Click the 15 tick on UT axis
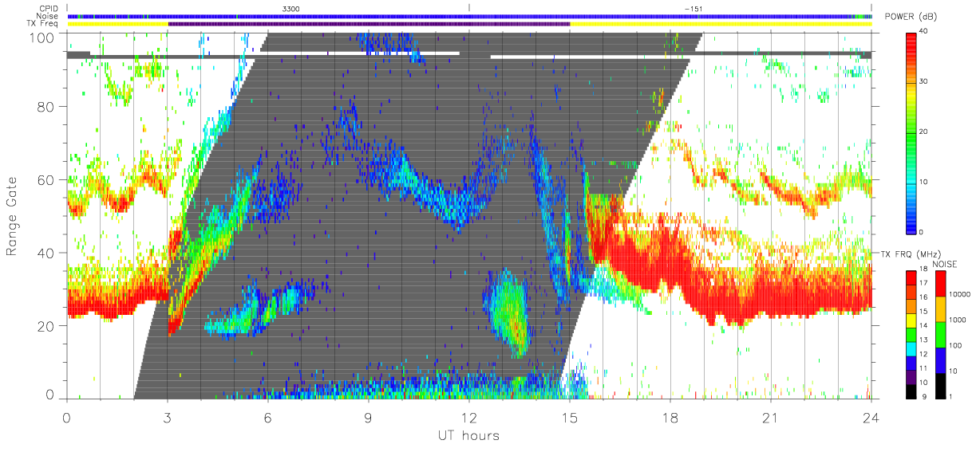This screenshot has width=980, height=452. [x=570, y=417]
